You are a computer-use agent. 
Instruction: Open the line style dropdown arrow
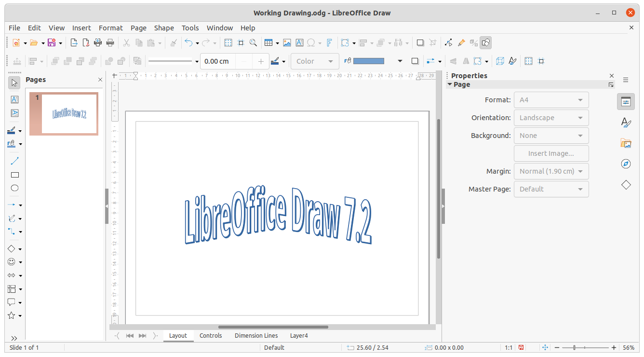click(197, 62)
